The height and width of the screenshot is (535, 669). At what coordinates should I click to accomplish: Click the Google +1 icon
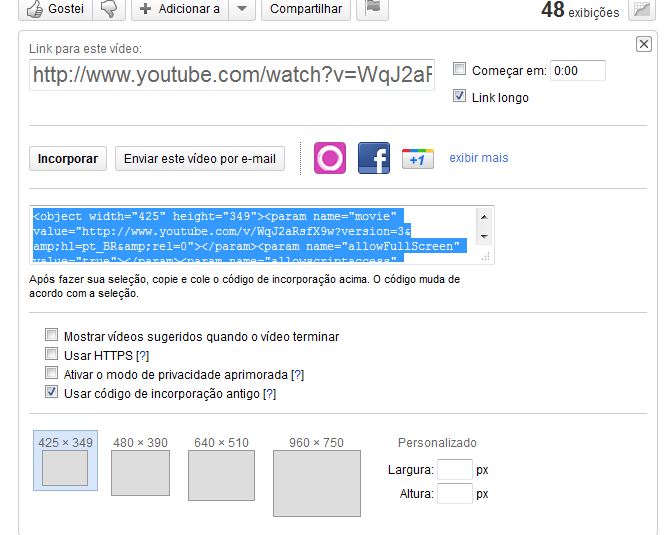[x=418, y=159]
